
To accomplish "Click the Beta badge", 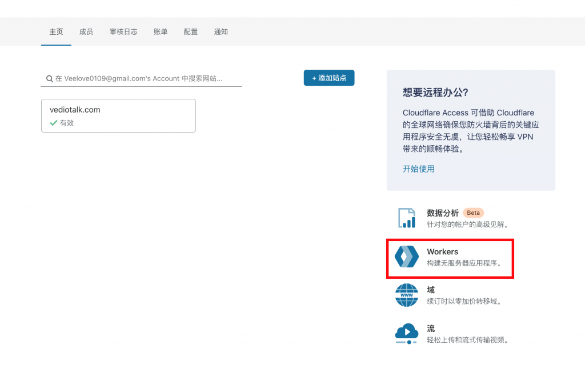I will 473,213.
